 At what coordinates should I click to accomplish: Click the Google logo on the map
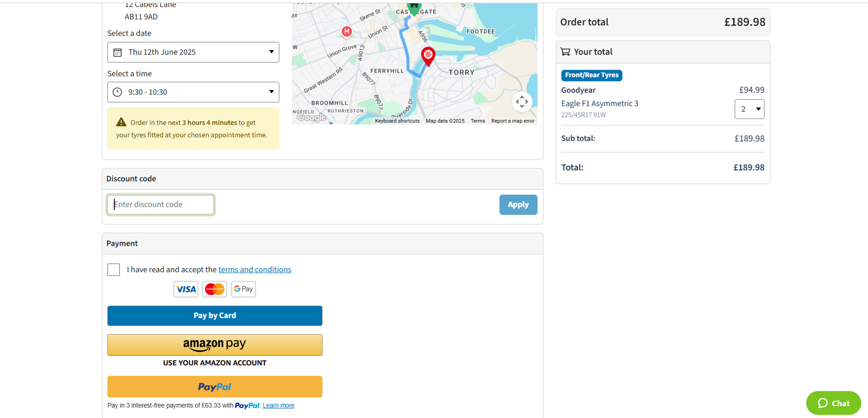(x=311, y=117)
